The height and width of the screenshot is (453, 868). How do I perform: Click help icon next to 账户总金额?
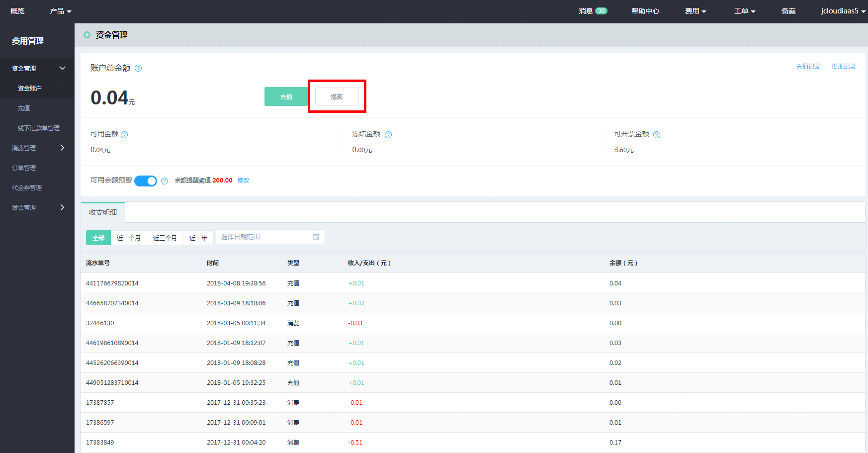point(138,68)
